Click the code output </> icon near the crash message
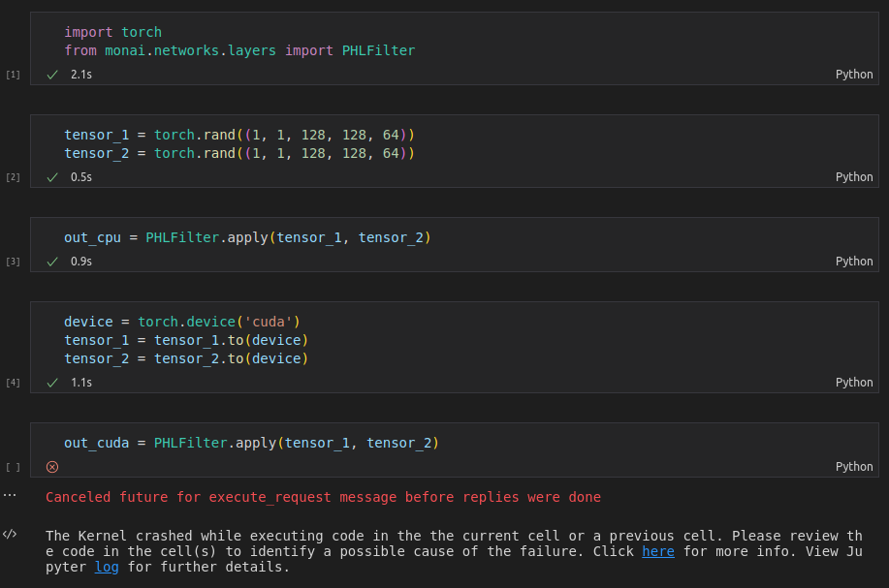The width and height of the screenshot is (889, 588). coord(11,532)
